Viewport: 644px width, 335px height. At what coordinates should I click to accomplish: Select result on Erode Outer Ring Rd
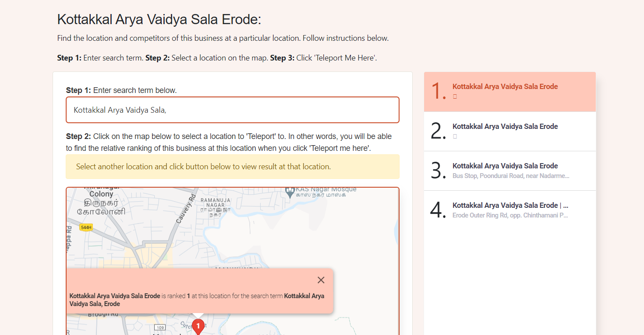510,210
